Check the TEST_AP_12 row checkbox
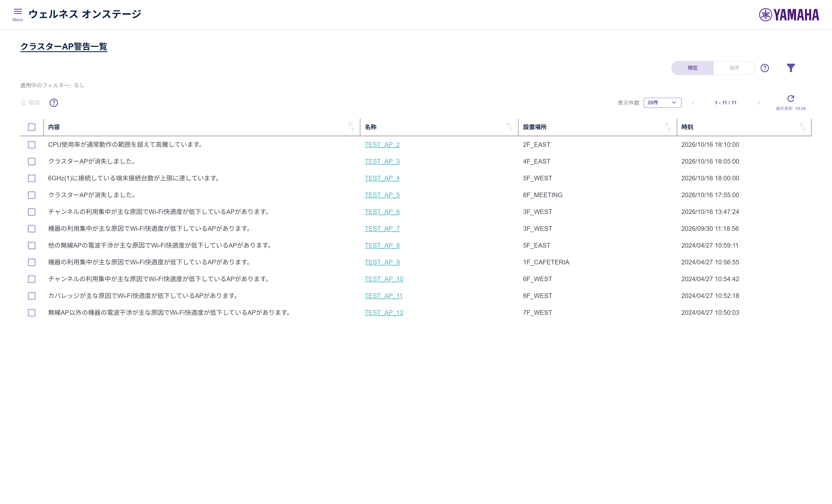 [32, 313]
